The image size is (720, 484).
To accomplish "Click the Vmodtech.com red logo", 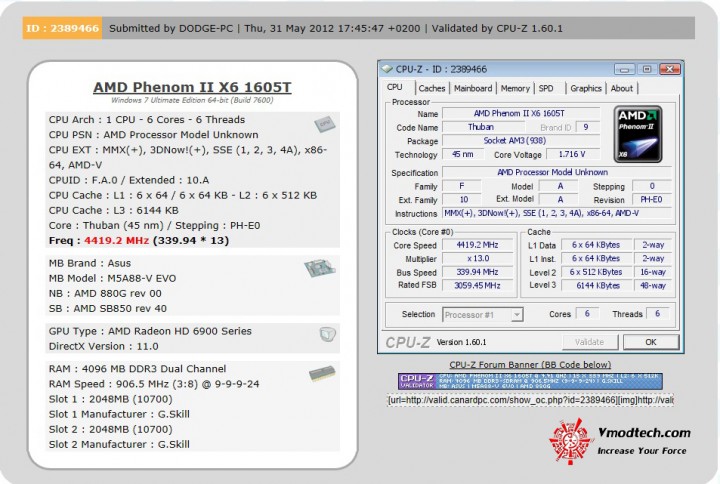I will click(569, 441).
